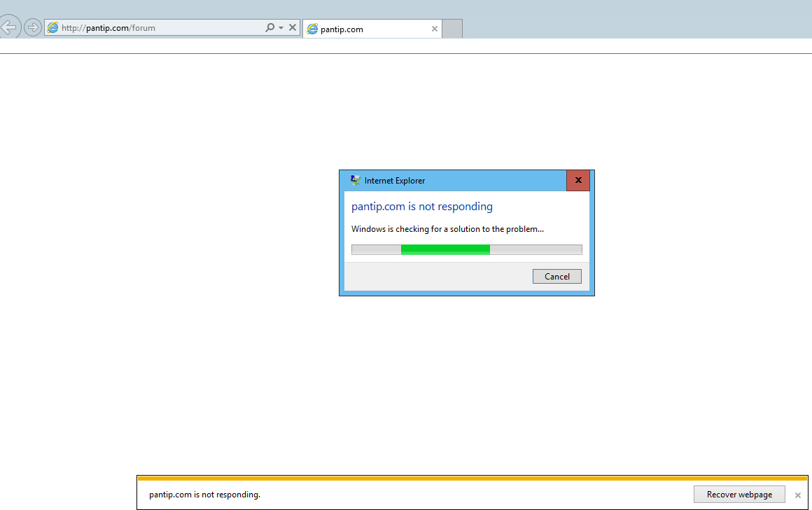The image size is (812, 510).
Task: Click the IE page icon in address bar
Action: pyautogui.click(x=52, y=27)
